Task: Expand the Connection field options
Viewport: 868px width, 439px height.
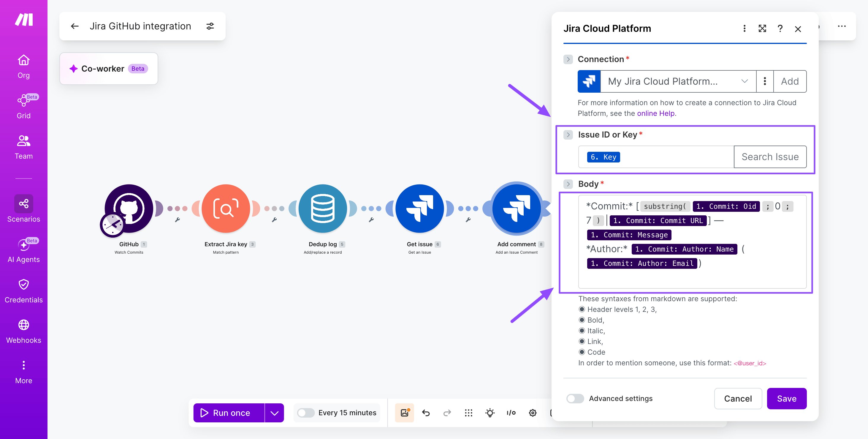Action: (x=568, y=59)
